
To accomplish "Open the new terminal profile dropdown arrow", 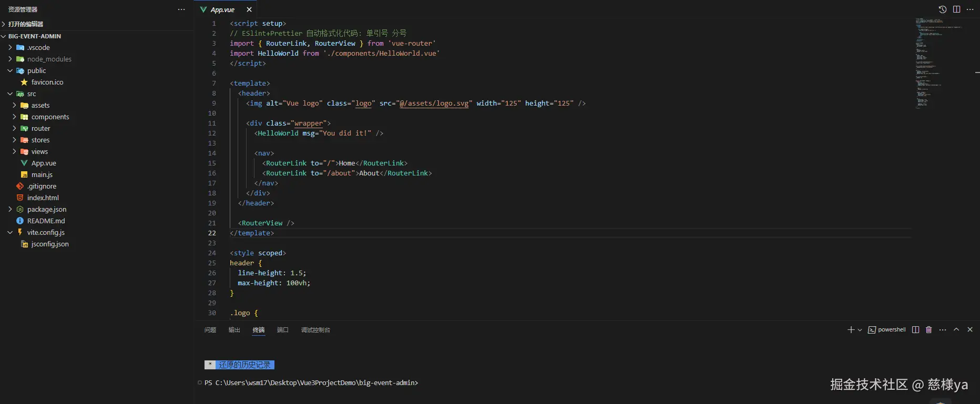I will 860,330.
